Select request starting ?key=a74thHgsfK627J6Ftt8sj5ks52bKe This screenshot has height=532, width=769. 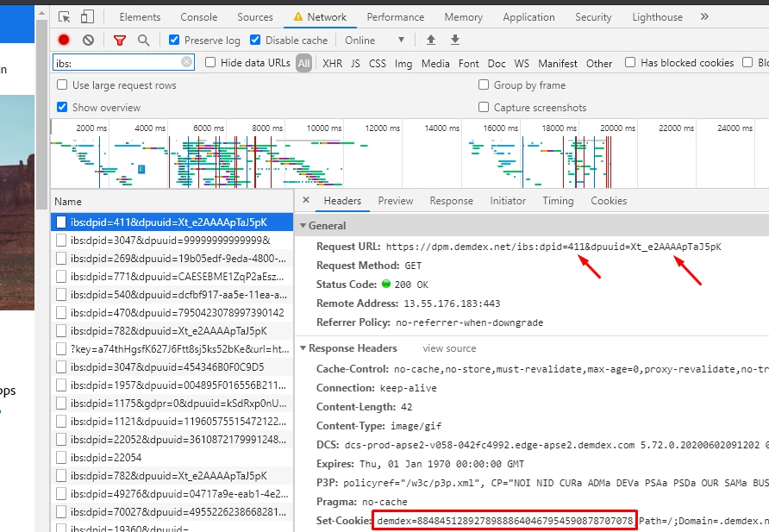tap(172, 348)
